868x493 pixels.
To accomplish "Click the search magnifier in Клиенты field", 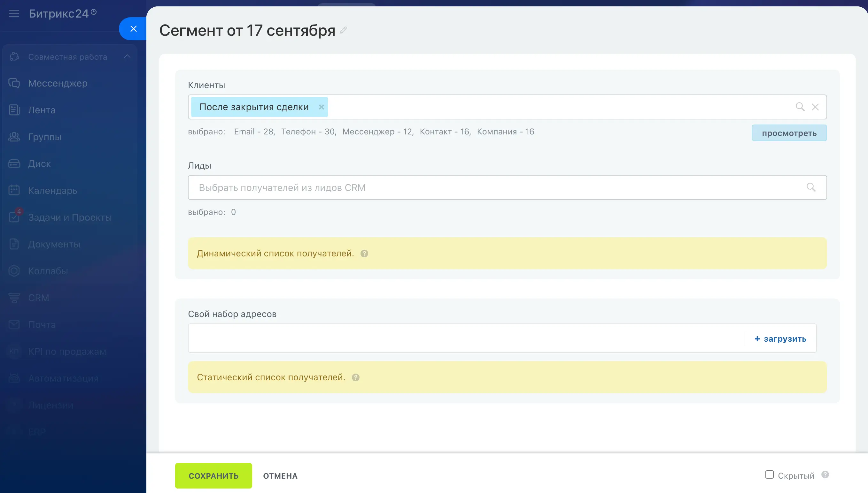I will pyautogui.click(x=800, y=107).
